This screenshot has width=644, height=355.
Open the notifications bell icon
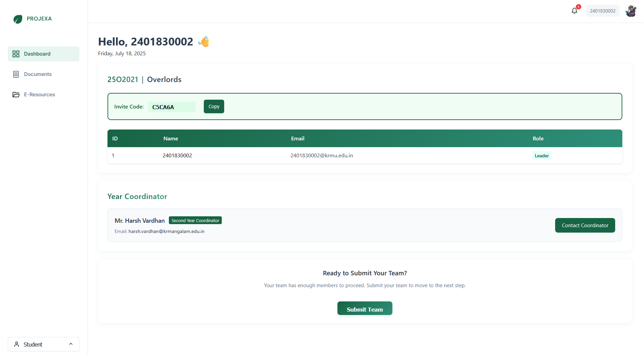[574, 11]
